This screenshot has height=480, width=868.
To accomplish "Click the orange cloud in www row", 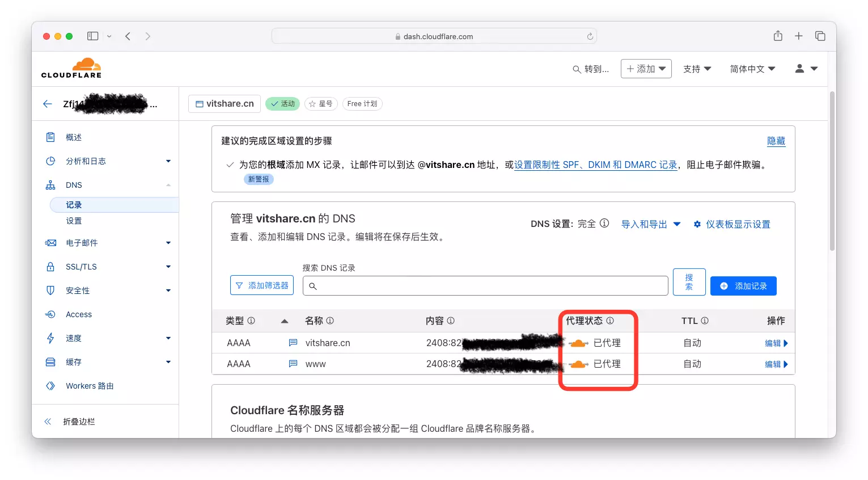I will [x=578, y=364].
